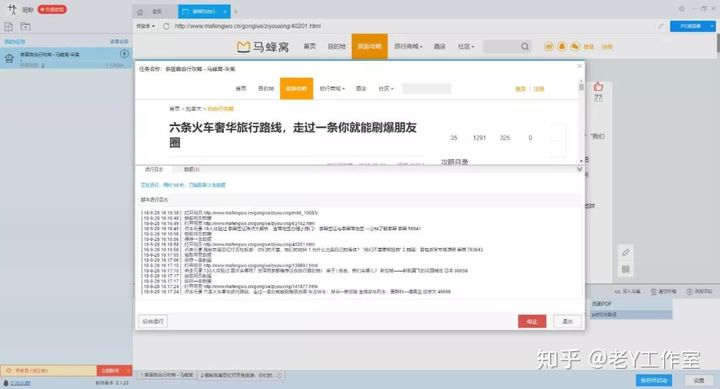Click the orange register link in background header

click(x=607, y=47)
